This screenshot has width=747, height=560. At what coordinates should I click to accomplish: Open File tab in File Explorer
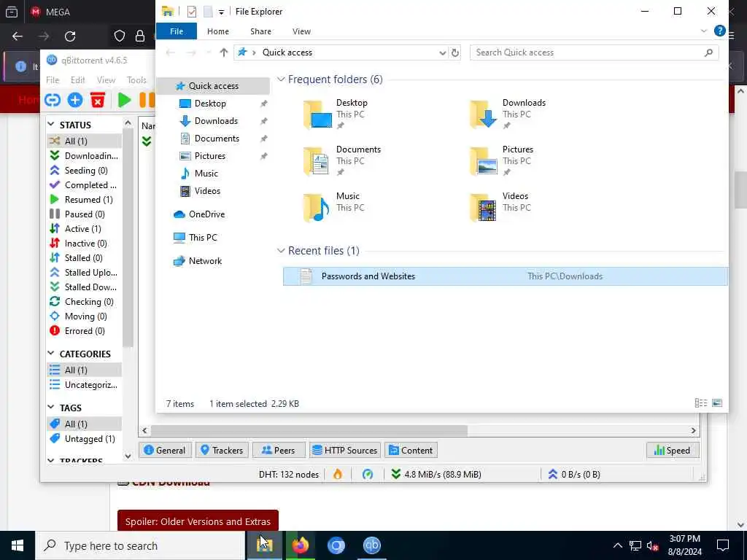tap(177, 31)
